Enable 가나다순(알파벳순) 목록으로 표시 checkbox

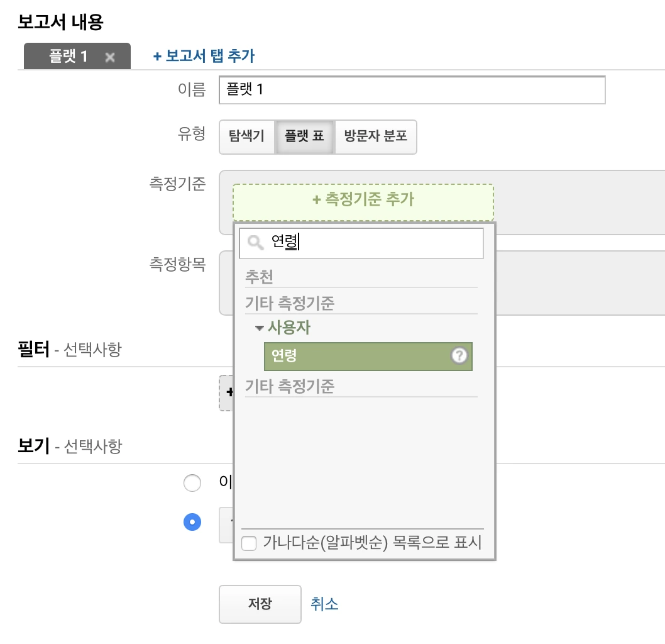coord(250,543)
